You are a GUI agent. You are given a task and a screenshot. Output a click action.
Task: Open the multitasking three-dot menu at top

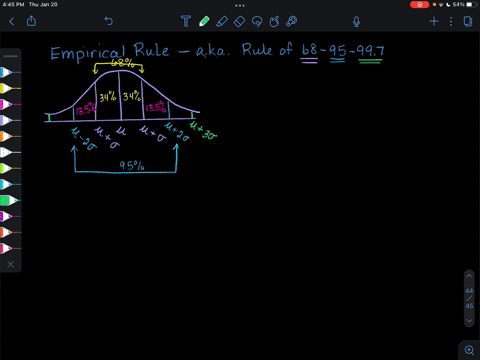click(x=240, y=5)
